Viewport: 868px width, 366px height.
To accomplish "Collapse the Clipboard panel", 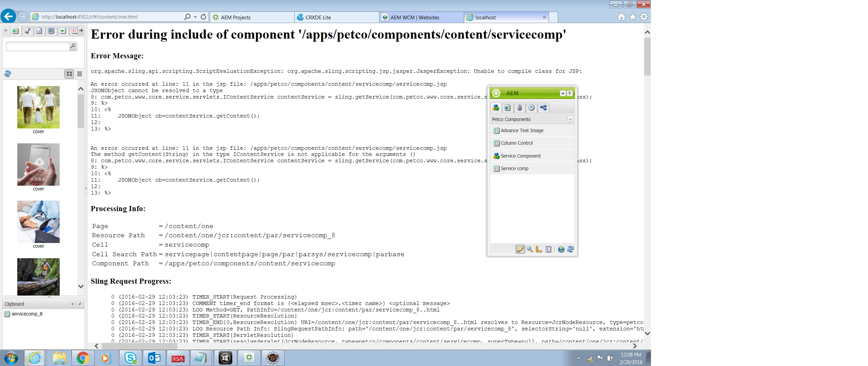I will pos(72,304).
